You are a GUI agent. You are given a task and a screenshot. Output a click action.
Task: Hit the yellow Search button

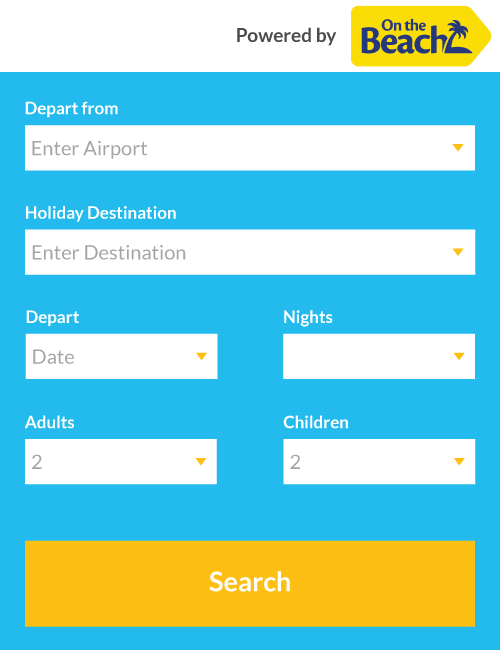click(250, 584)
